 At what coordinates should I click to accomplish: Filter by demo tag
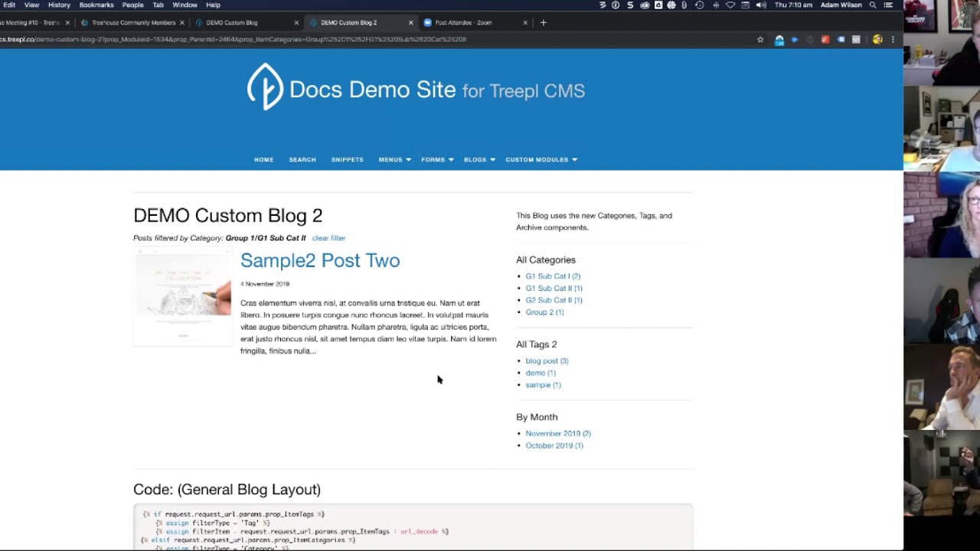541,373
